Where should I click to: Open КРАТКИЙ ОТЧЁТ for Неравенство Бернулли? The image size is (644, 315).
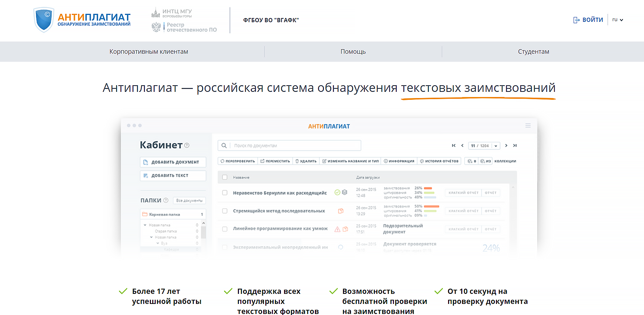pyautogui.click(x=463, y=193)
